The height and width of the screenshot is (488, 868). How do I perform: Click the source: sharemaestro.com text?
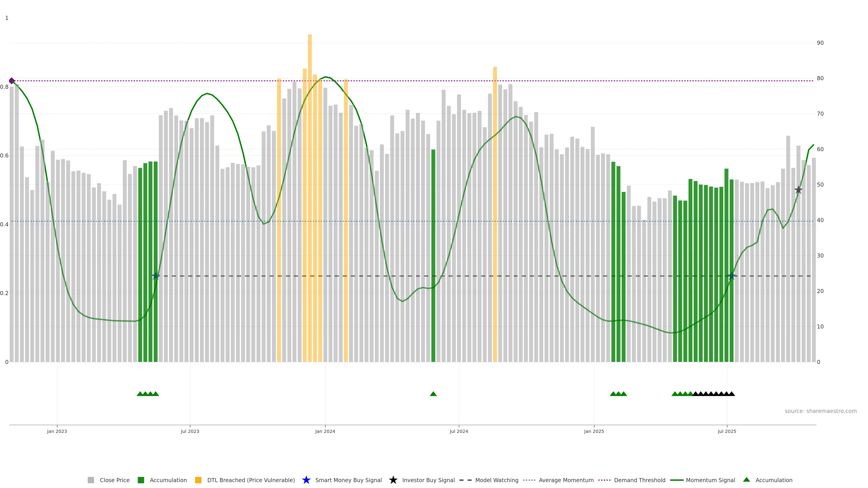tap(821, 411)
